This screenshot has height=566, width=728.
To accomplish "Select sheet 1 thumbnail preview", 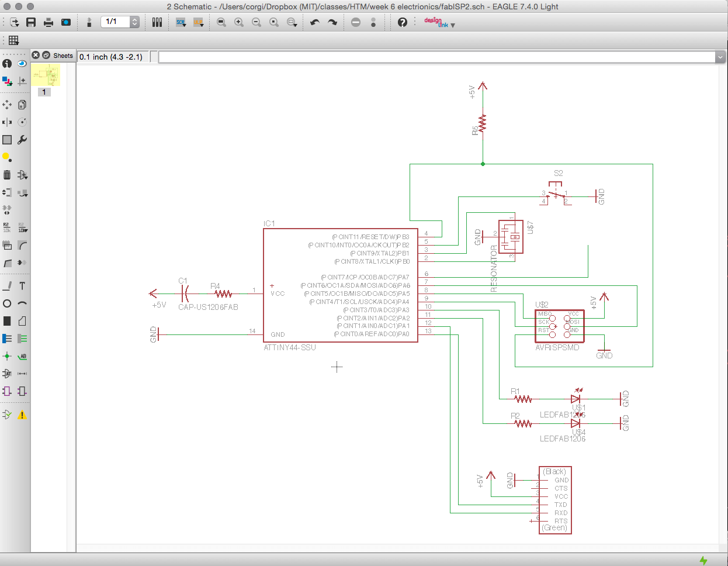I will 46,75.
